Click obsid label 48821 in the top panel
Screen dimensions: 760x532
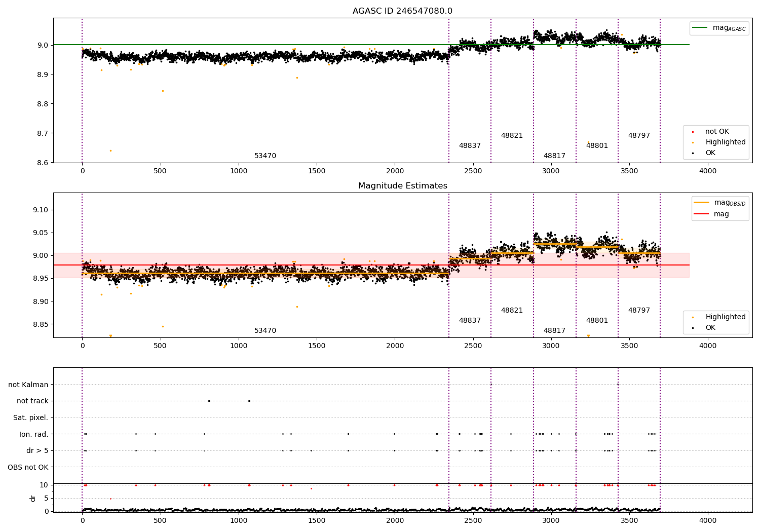(512, 136)
